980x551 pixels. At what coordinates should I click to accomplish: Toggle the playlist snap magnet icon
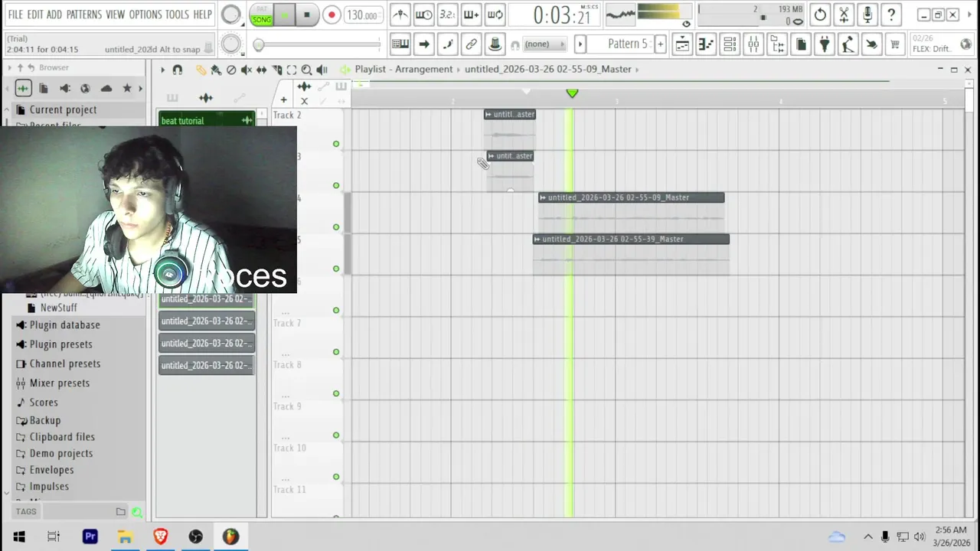(178, 70)
